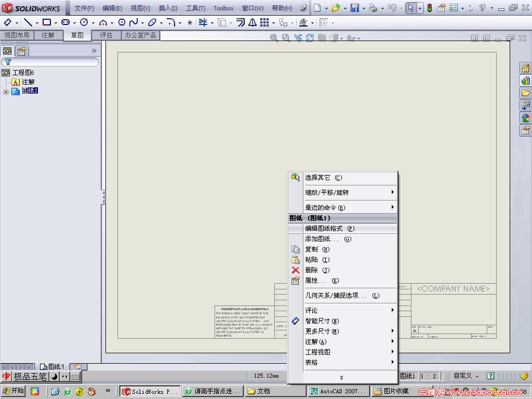The image size is (532, 399).
Task: Select 注解 item in design tree
Action: [x=28, y=82]
